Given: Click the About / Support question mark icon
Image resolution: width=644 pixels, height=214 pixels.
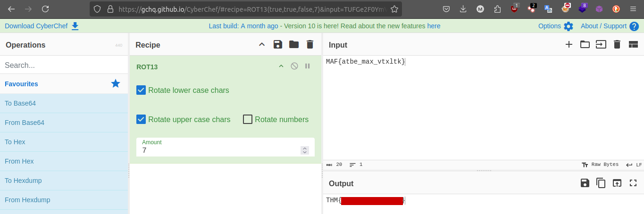Looking at the screenshot, I should [634, 26].
